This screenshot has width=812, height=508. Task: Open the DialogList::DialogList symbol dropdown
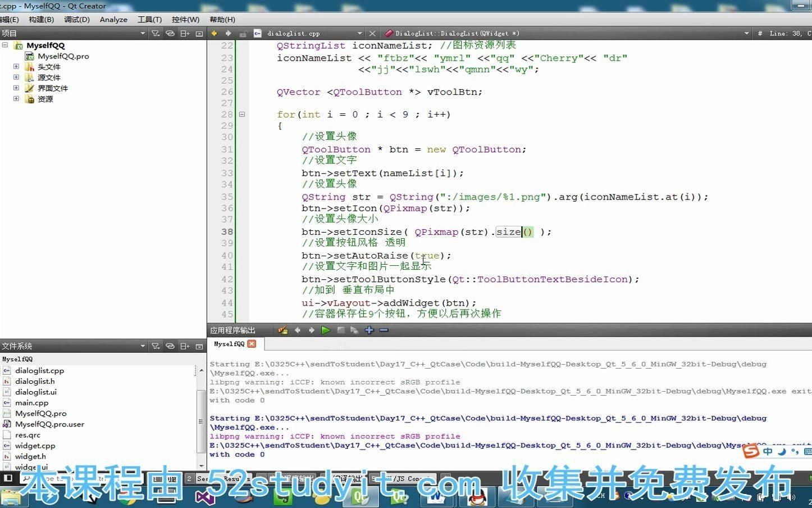coord(746,34)
